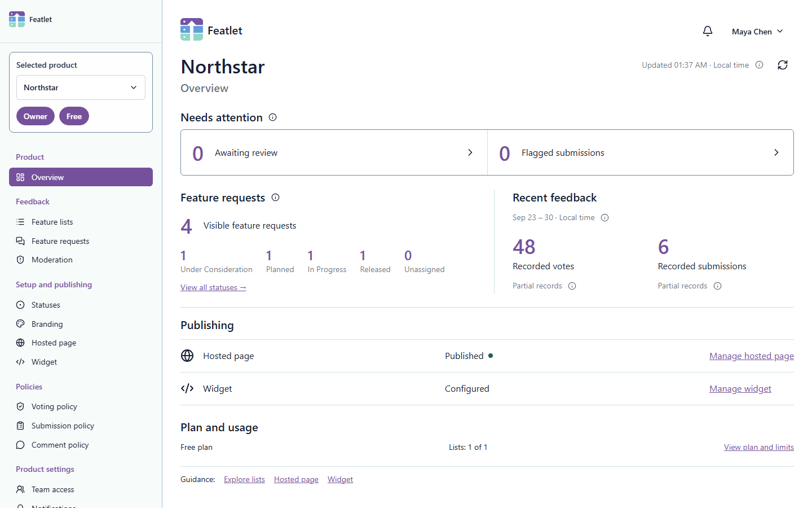The image size is (812, 508).
Task: Click info icon under Recorded votes partial records
Action: click(572, 286)
